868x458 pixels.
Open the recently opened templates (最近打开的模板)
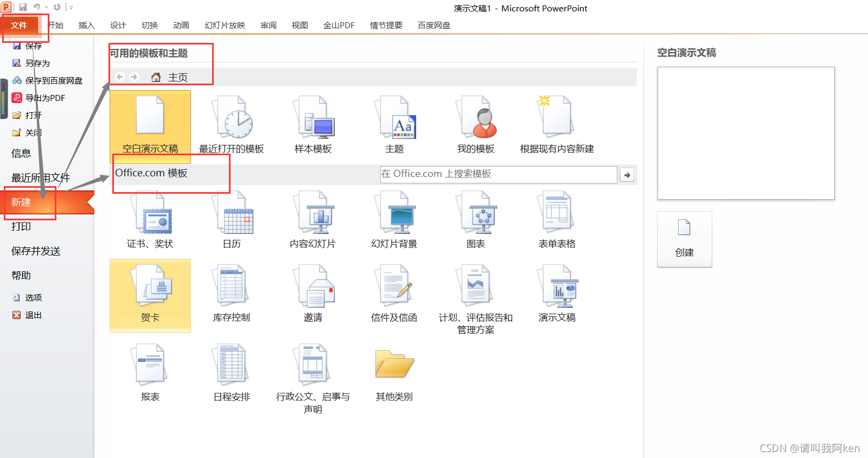232,124
